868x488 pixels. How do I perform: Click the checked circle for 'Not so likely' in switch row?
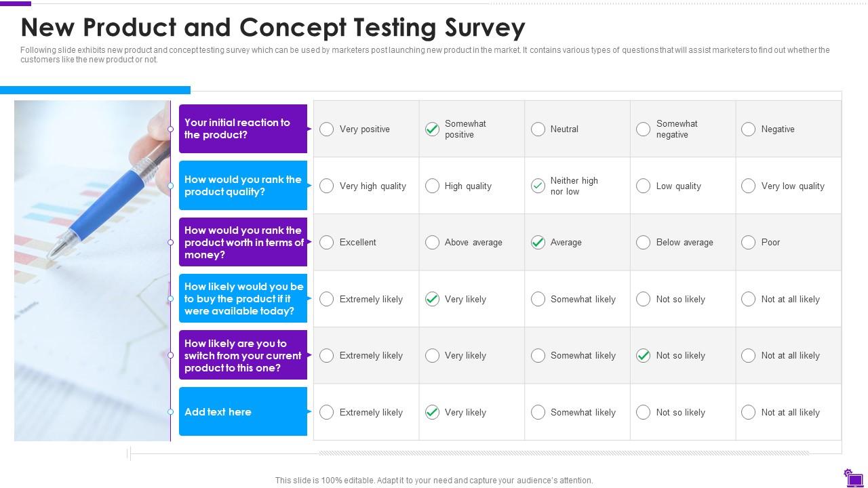pos(644,355)
